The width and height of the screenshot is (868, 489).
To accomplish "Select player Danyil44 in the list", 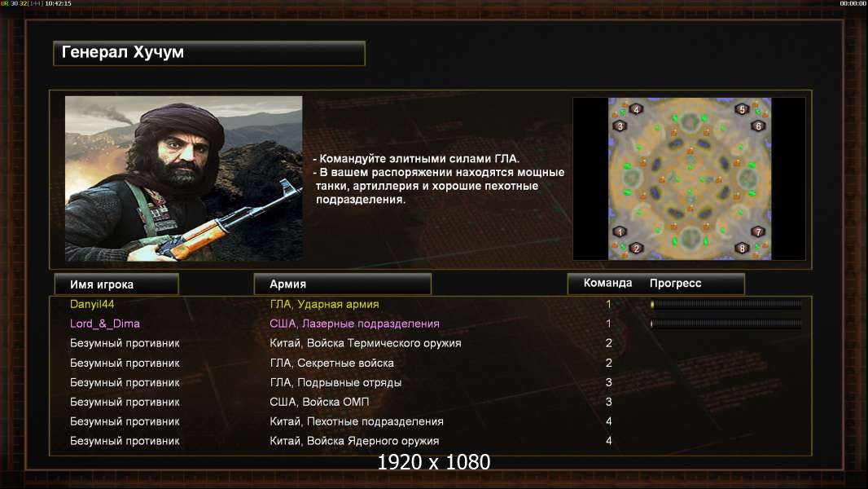I will click(92, 304).
